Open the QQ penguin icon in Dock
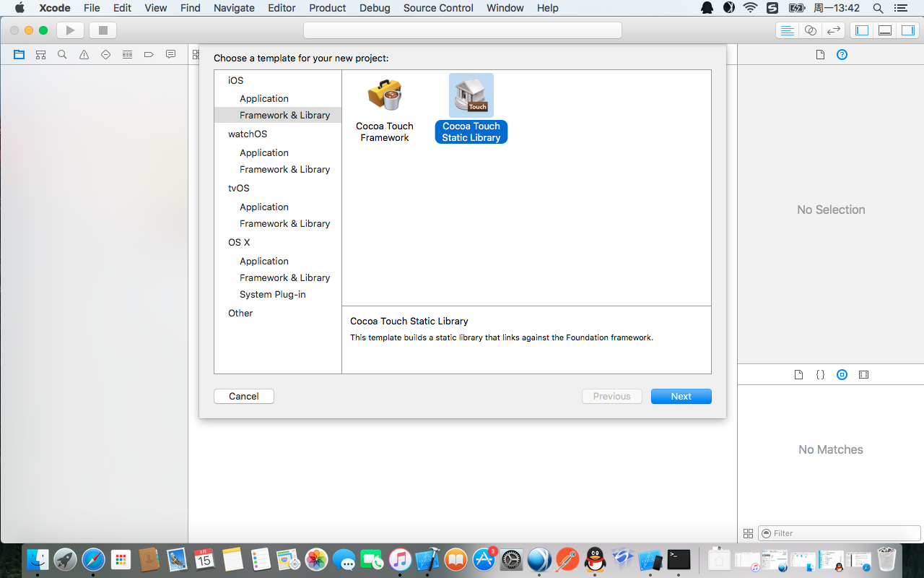The height and width of the screenshot is (578, 924). coord(595,559)
